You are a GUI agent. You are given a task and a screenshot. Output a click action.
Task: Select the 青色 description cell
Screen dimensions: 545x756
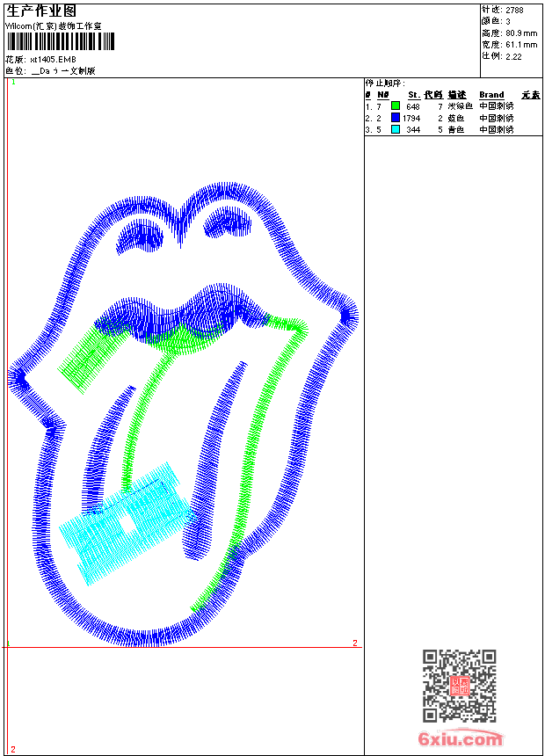coord(456,129)
